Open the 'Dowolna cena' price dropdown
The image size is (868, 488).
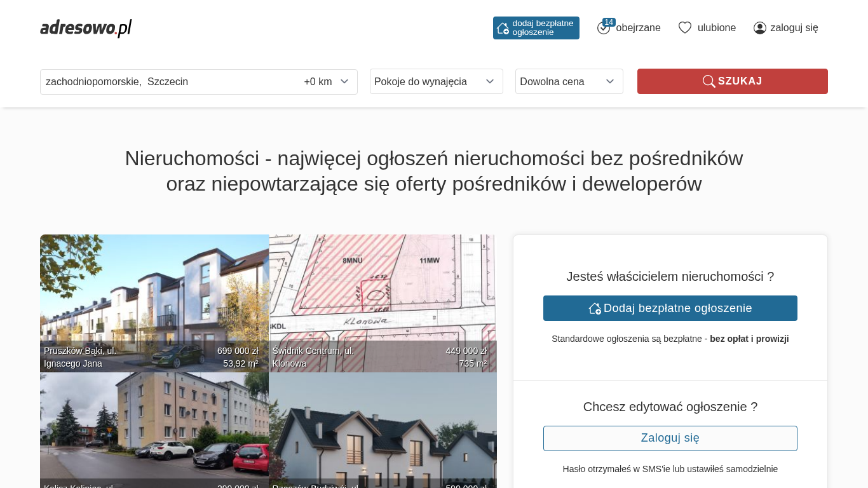[x=569, y=81]
